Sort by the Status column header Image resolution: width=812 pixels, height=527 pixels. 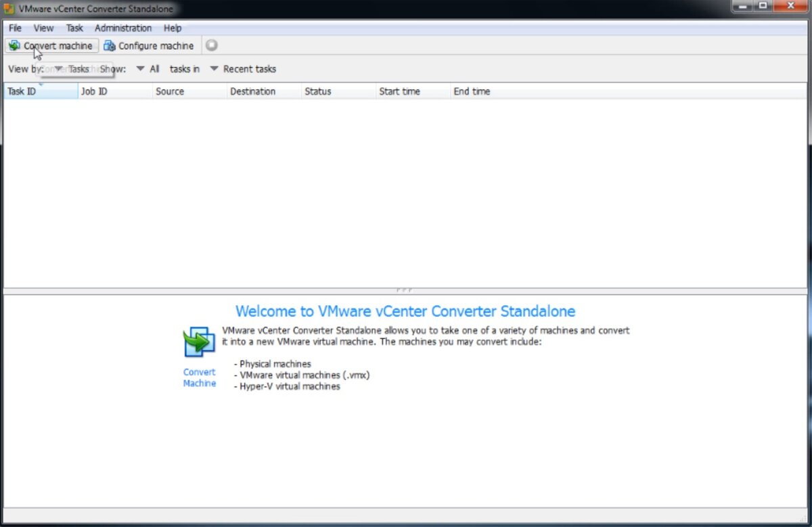pos(338,91)
